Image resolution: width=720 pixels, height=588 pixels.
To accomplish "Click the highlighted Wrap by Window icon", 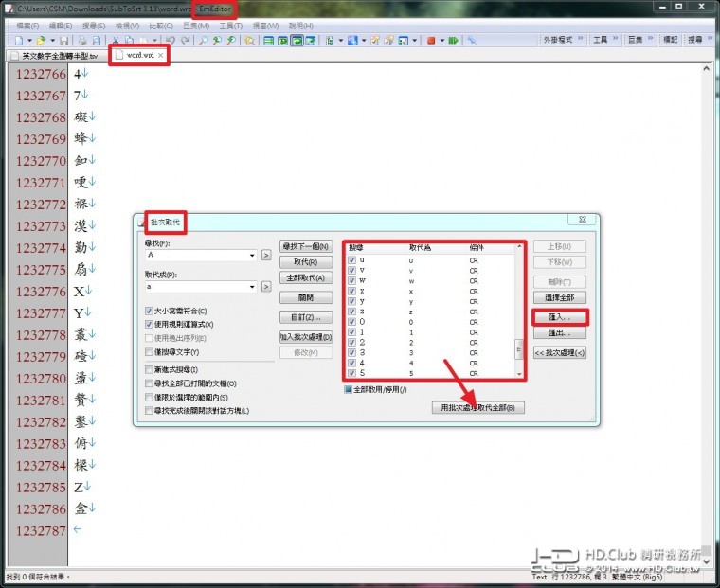I will click(x=297, y=41).
